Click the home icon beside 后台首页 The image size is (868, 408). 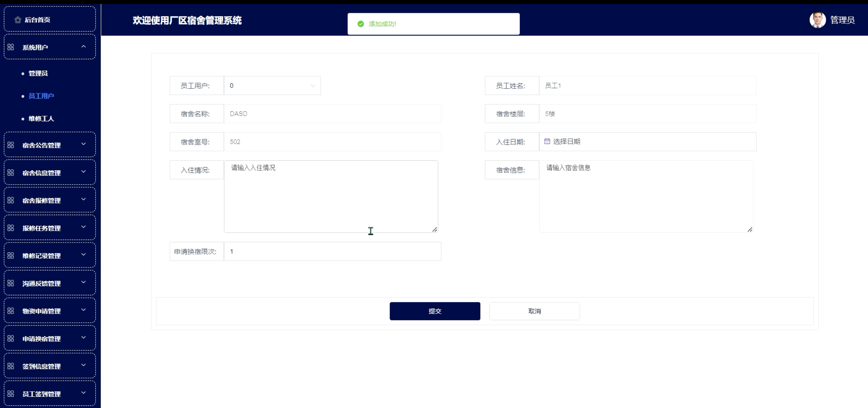(18, 20)
